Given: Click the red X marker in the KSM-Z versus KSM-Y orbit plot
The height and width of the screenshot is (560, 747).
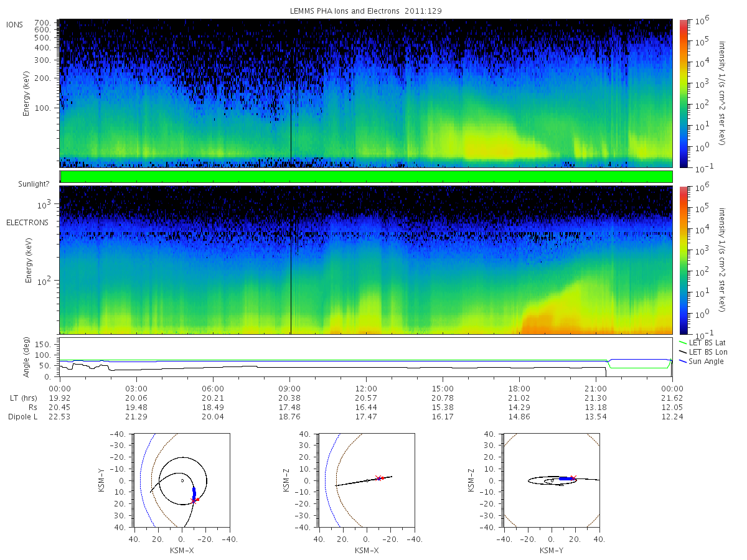Looking at the screenshot, I should click(x=573, y=478).
